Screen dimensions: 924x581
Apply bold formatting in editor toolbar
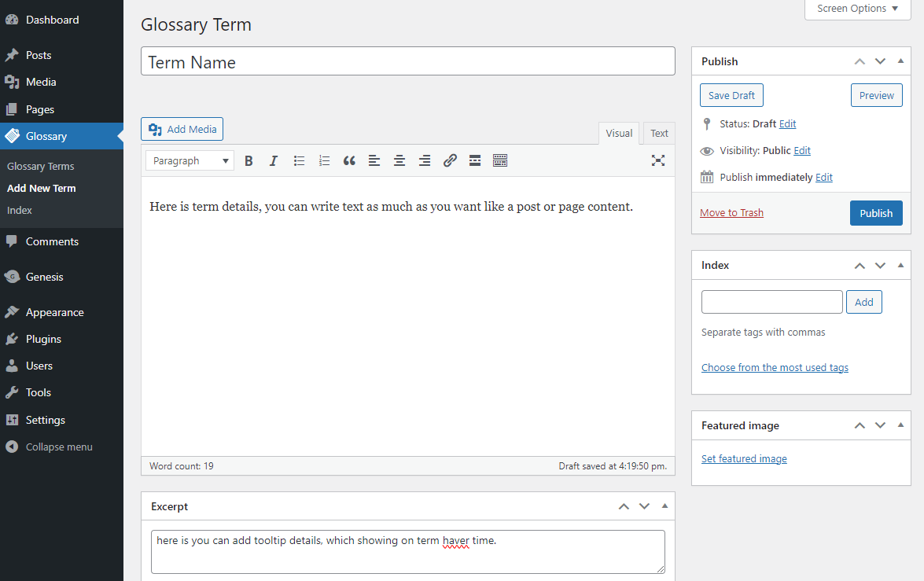248,161
